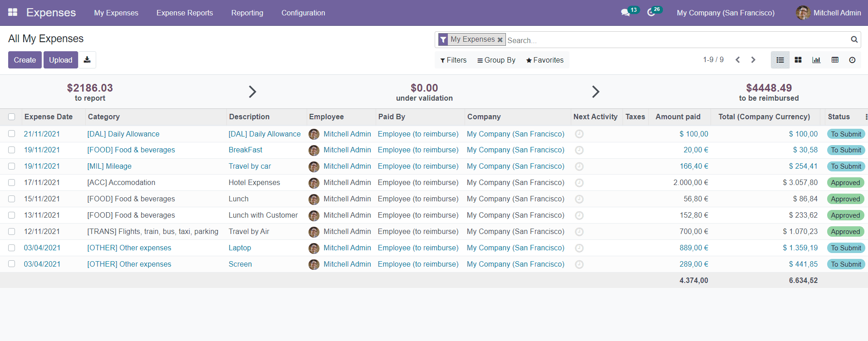Click activity clock for Lunch with Customer row
This screenshot has width=868, height=341.
coord(579,215)
